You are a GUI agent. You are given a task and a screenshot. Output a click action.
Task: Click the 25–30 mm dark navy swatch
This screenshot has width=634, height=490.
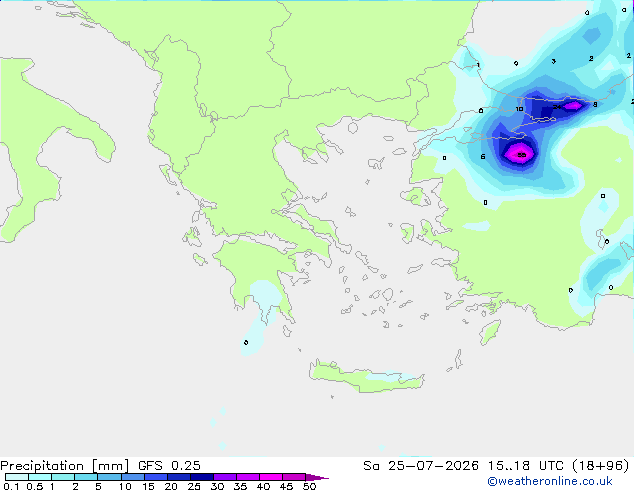coord(202,477)
